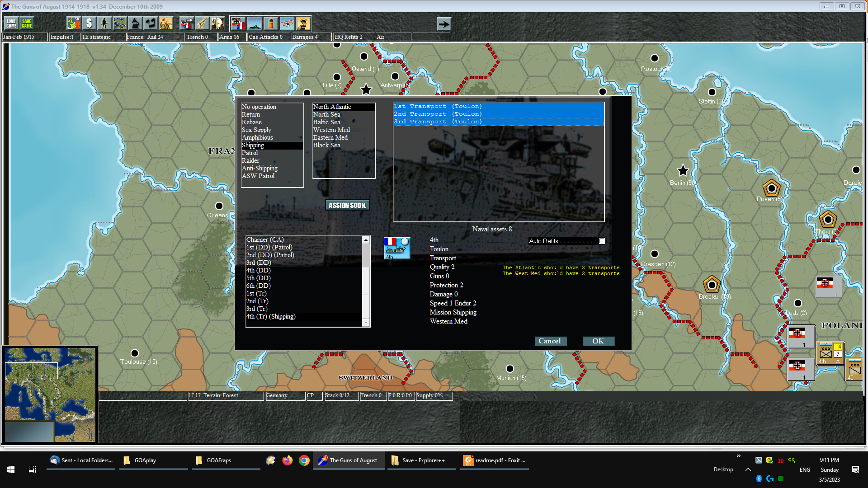This screenshot has height=488, width=868.
Task: Select 2nd Transport (Toulon) in assigned list
Action: (x=499, y=114)
